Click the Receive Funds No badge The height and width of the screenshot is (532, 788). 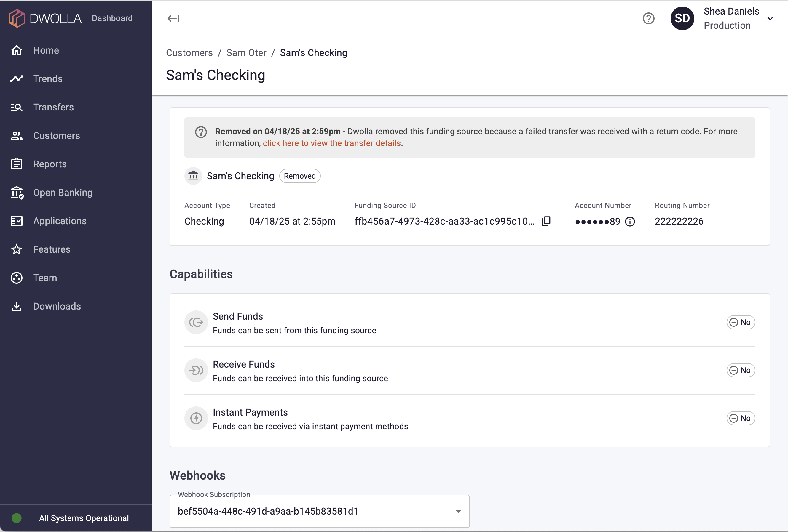coord(741,370)
